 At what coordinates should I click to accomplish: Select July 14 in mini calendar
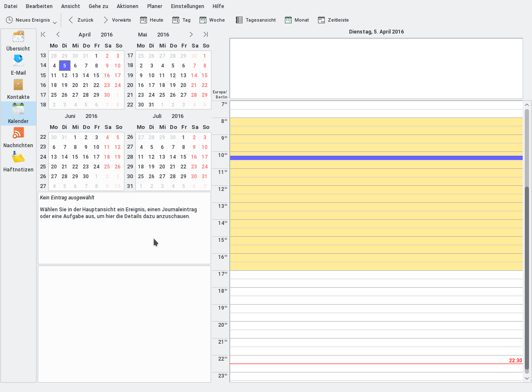[x=173, y=157]
